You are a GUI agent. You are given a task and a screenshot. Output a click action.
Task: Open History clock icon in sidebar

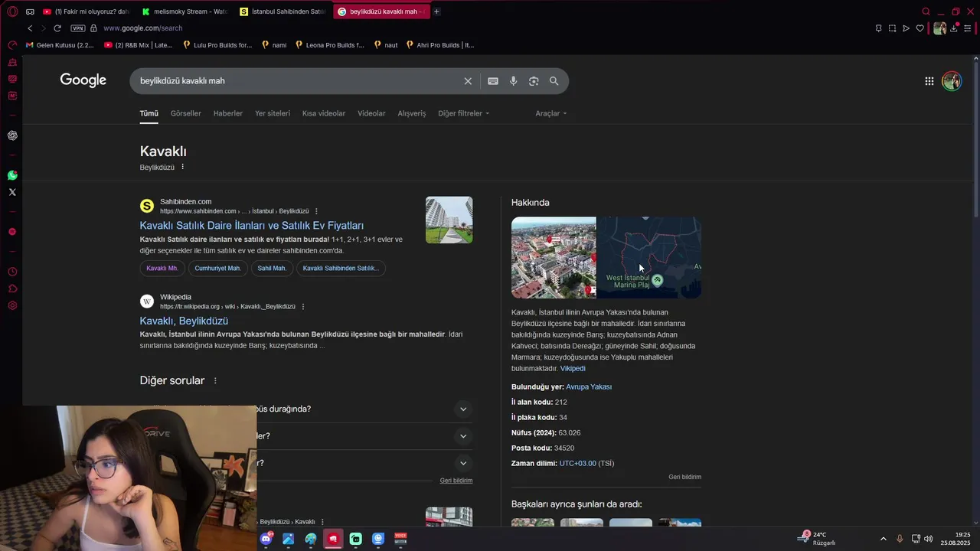coord(12,272)
